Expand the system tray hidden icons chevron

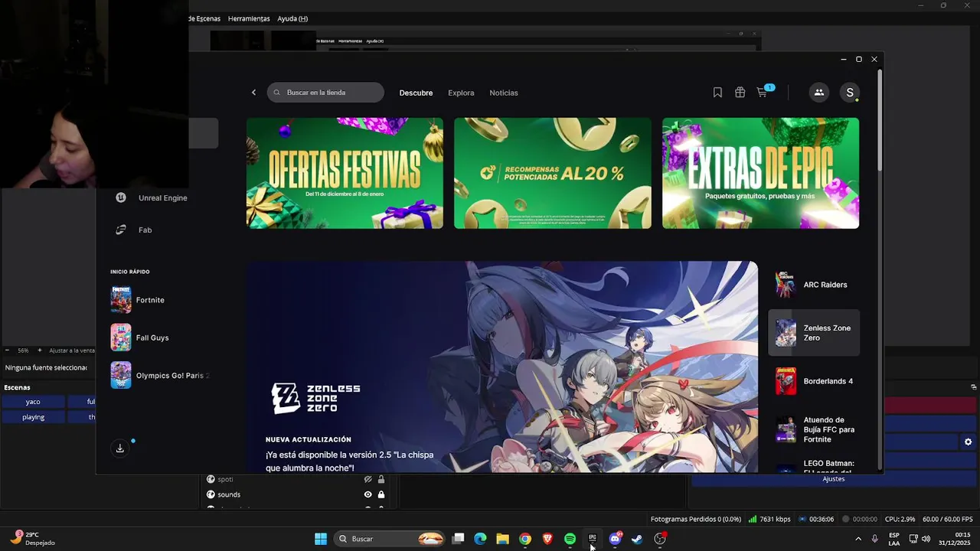coord(857,539)
